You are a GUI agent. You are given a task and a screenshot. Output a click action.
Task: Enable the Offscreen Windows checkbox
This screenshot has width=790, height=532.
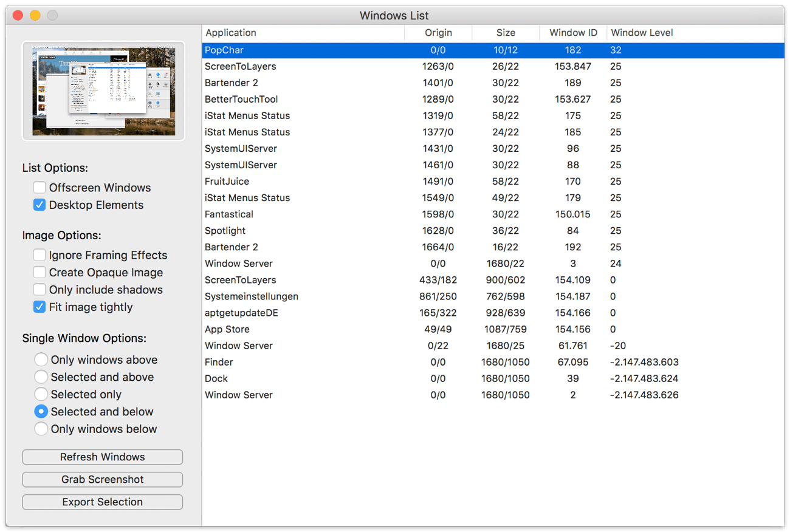[x=39, y=188]
